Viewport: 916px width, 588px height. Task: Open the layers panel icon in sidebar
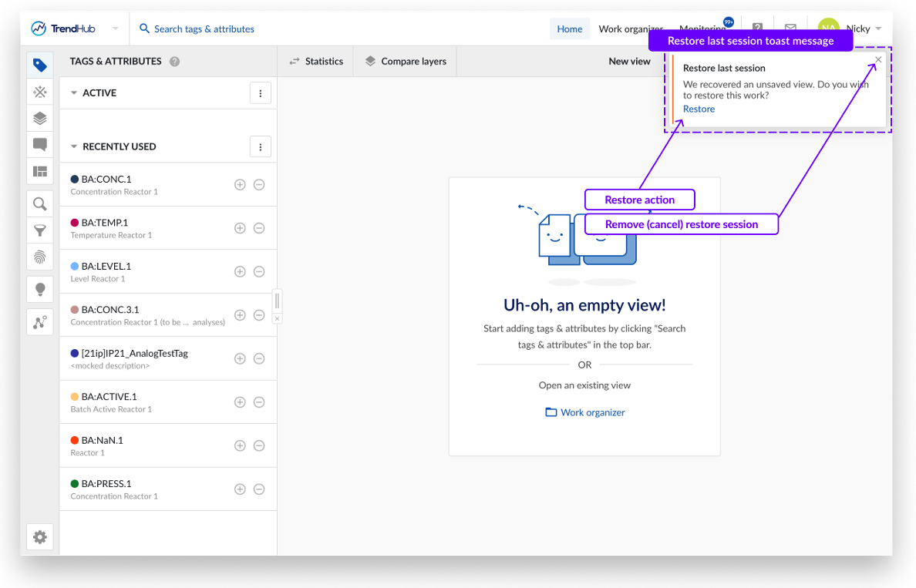tap(40, 119)
